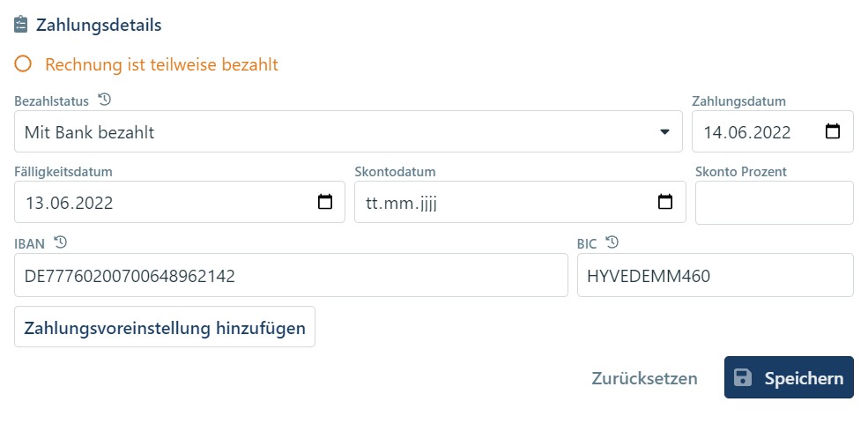The height and width of the screenshot is (424, 868).
Task: Focus the BIC input field
Action: (x=715, y=276)
